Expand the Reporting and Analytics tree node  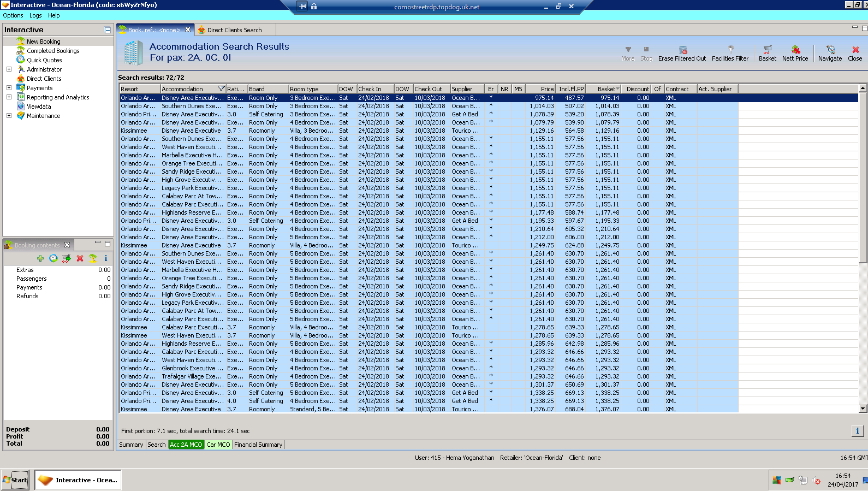[9, 97]
